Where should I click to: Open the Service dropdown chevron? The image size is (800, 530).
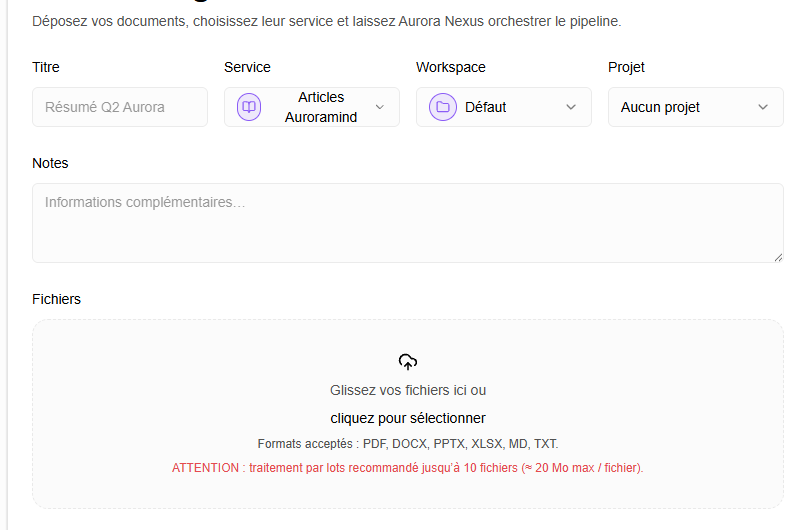pos(380,107)
